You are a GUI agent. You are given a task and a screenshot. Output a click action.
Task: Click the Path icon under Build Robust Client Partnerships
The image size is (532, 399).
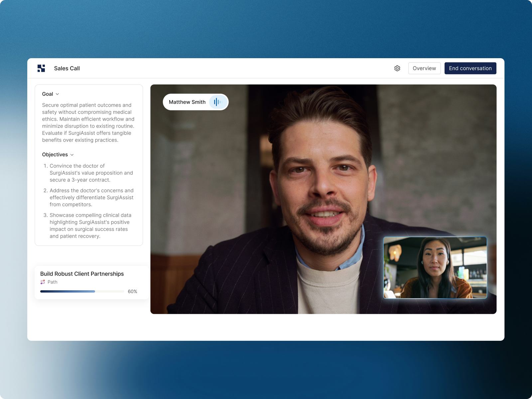tap(43, 282)
